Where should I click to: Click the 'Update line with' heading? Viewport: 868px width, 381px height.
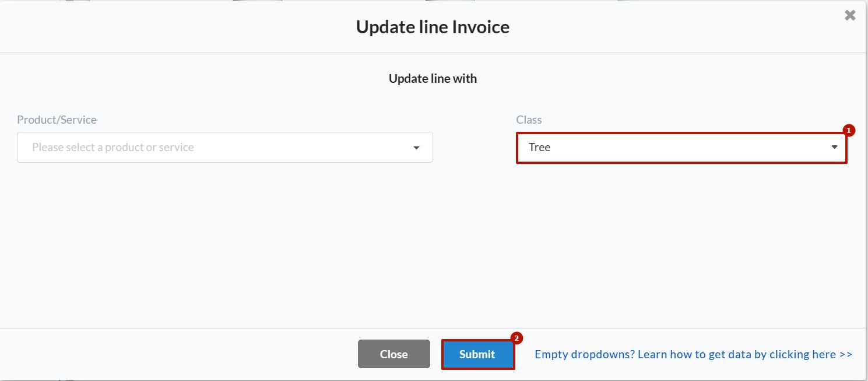pyautogui.click(x=433, y=78)
